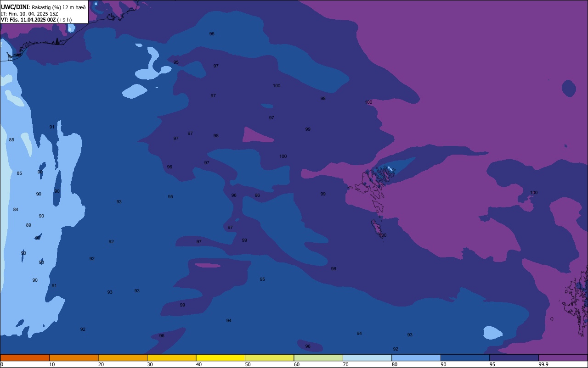Pick the 80–90 light blue legend swatch
Viewport: 588px width, 368px height.
point(416,357)
